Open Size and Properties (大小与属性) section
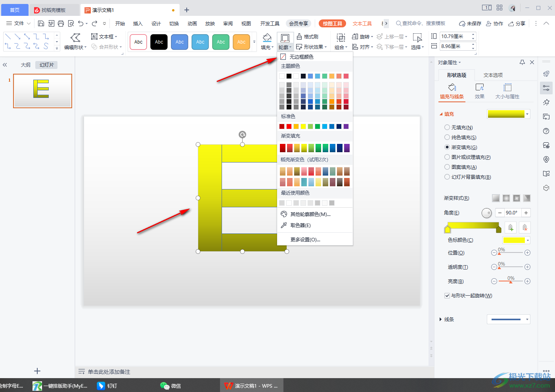The image size is (555, 392). (507, 91)
